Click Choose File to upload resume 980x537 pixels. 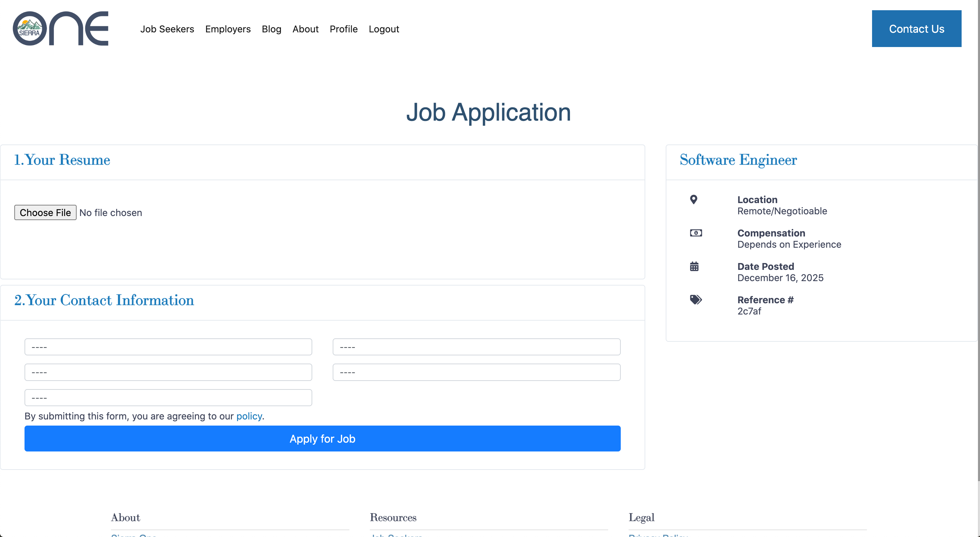tap(45, 212)
